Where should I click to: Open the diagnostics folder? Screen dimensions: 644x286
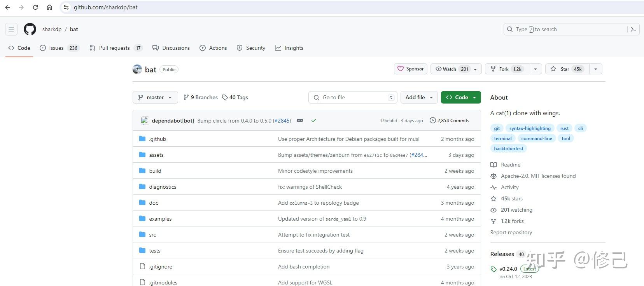tap(163, 187)
